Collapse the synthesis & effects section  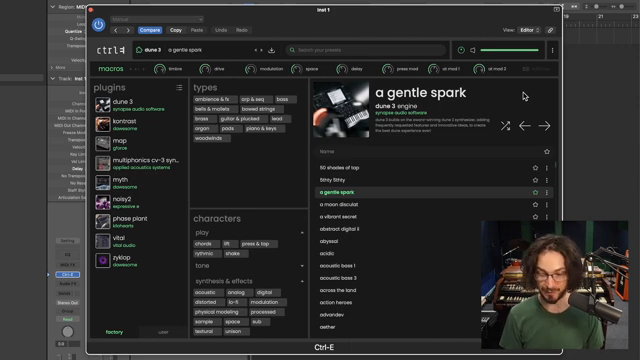tap(302, 281)
